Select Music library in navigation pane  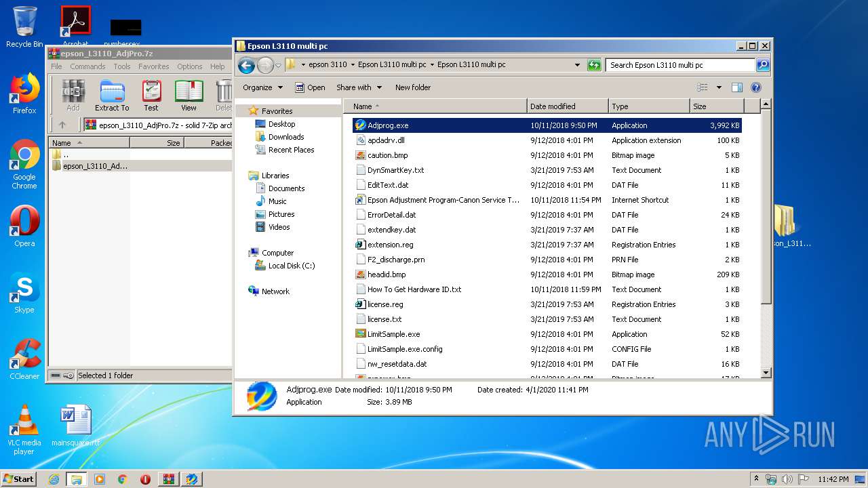[277, 201]
